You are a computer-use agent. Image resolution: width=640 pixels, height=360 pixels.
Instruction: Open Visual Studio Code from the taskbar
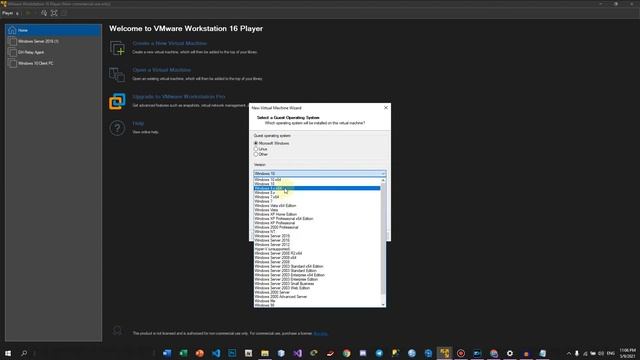click(216, 353)
